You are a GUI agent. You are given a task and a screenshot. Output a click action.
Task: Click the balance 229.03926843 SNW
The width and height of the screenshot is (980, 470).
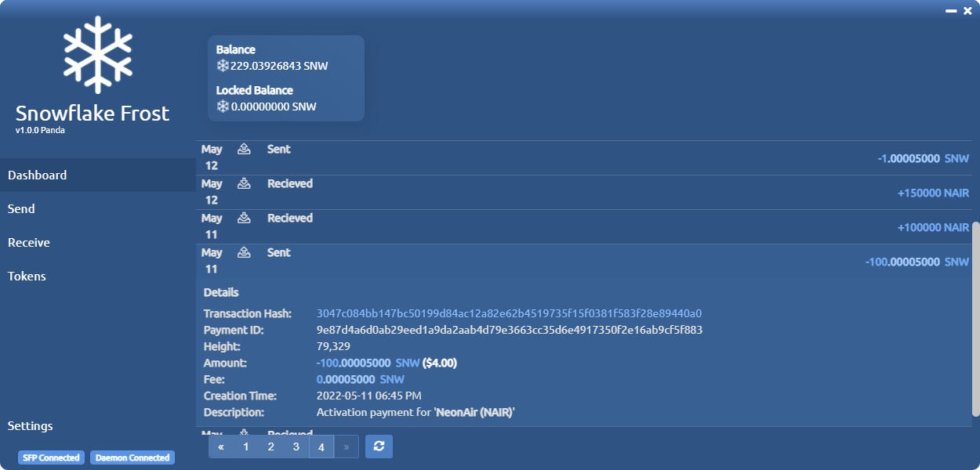279,66
